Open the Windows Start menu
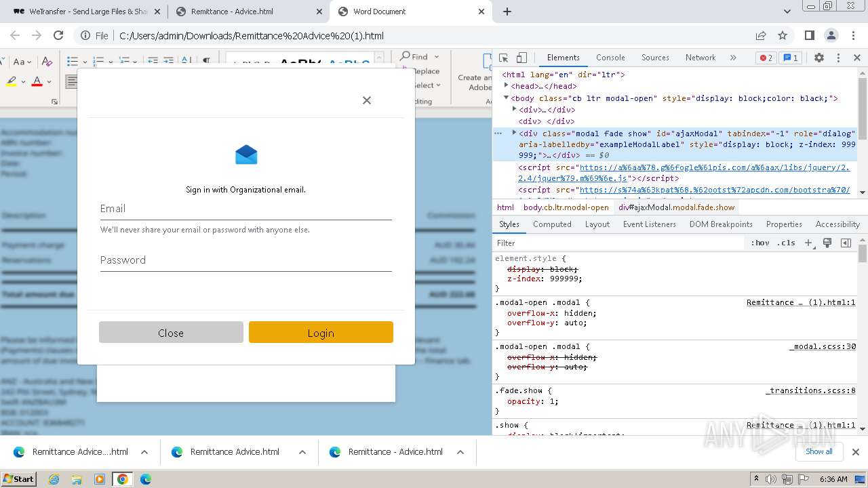This screenshot has width=868, height=488. [18, 479]
